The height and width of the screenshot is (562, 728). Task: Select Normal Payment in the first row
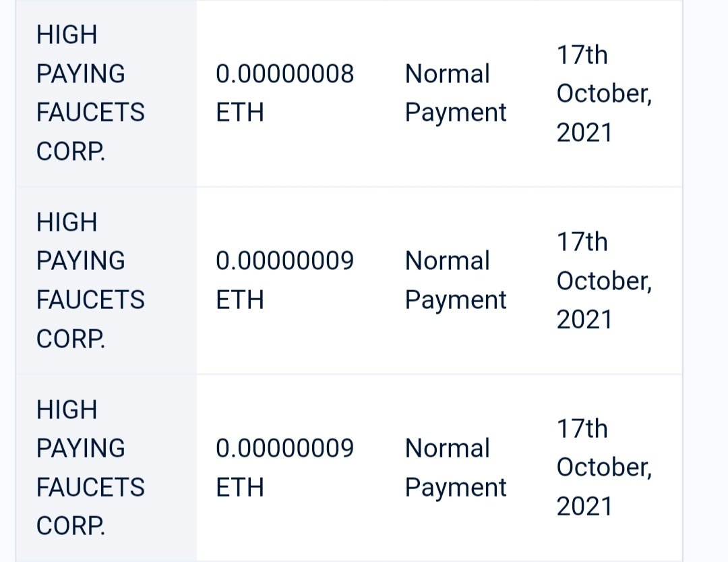pos(455,93)
